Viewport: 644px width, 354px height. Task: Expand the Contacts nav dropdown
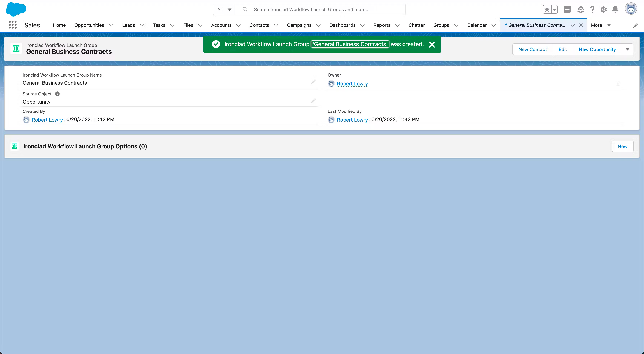[x=276, y=25]
